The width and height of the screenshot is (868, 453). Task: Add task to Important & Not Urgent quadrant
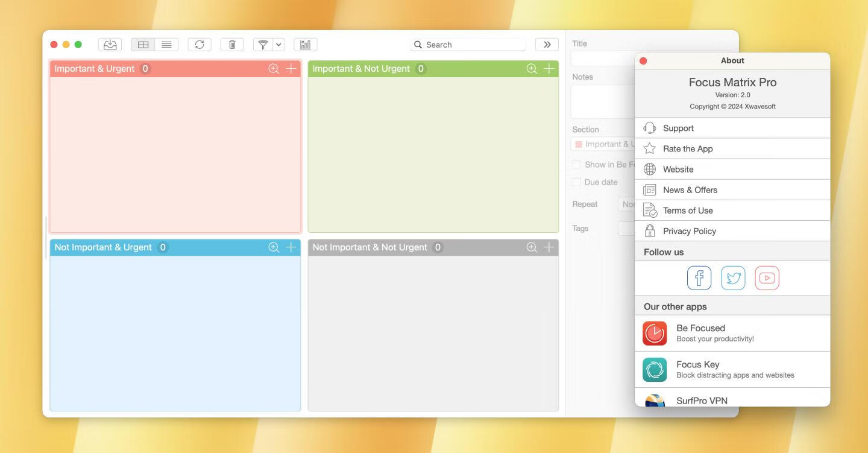[549, 69]
